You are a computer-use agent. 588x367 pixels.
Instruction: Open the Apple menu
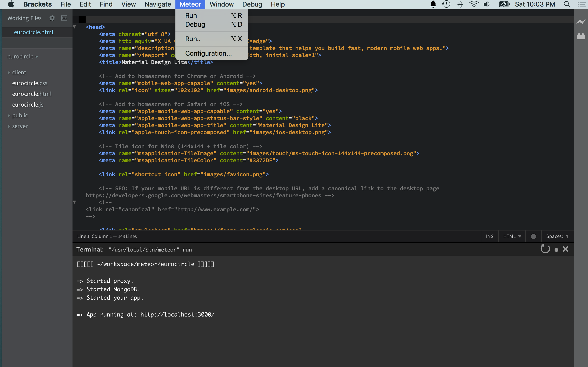(11, 4)
